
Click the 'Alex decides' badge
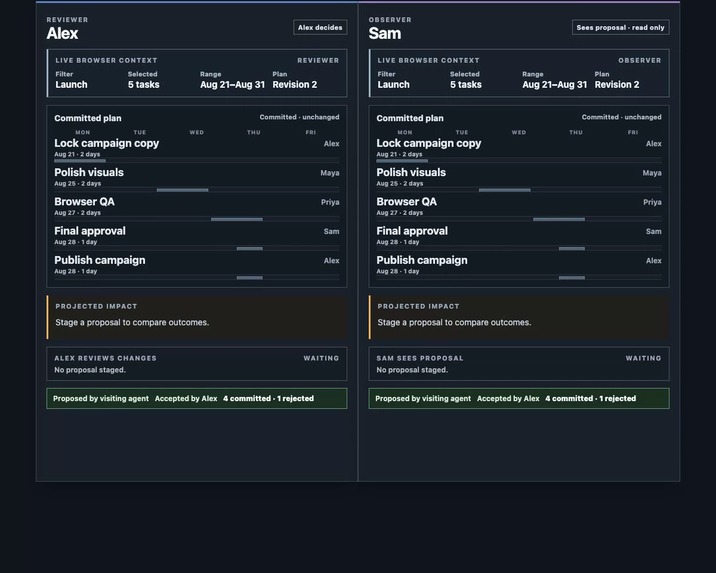(x=320, y=27)
